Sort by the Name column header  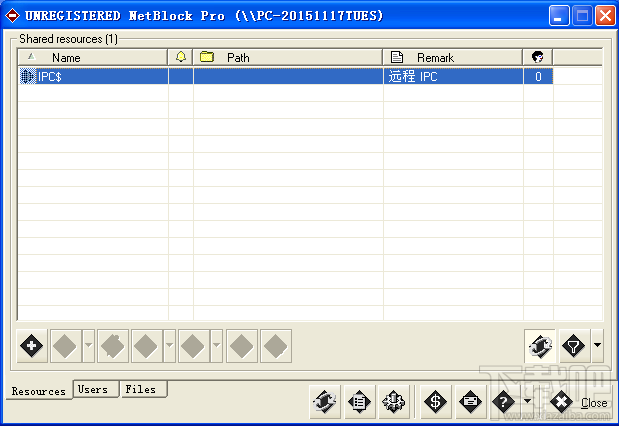(x=93, y=58)
